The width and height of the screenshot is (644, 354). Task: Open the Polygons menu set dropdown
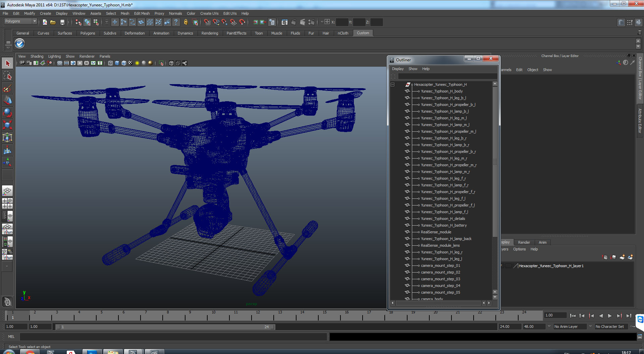coord(20,21)
